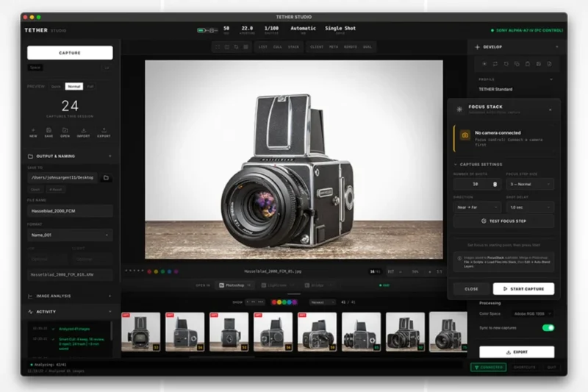Select the Full preview mode

(x=90, y=87)
